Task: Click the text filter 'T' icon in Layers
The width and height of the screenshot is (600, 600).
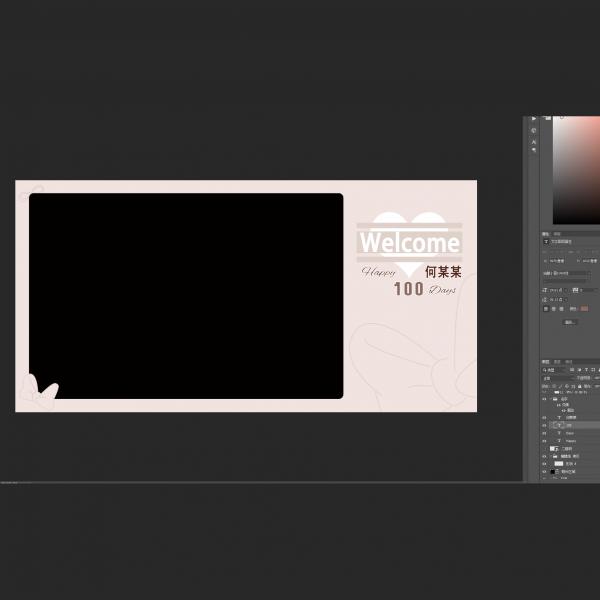Action: [586, 370]
